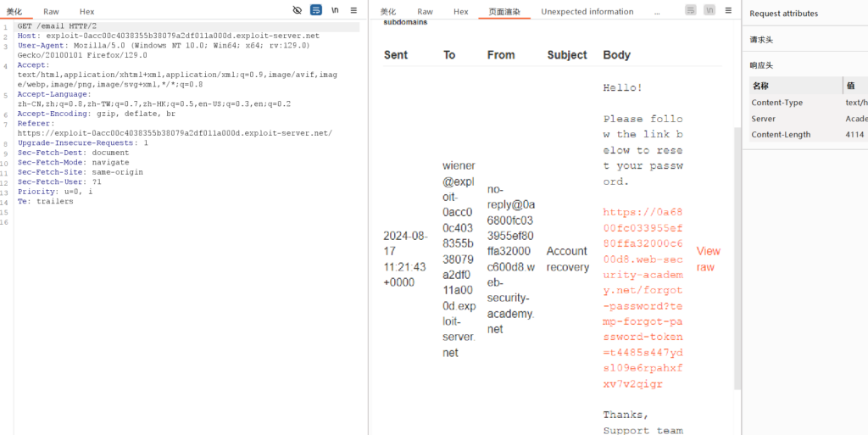Click the View raw link
The height and width of the screenshot is (435, 868).
coord(708,259)
